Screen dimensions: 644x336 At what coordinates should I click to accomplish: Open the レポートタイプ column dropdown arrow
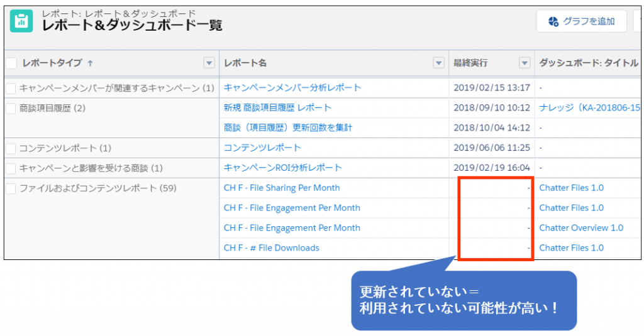coord(209,63)
